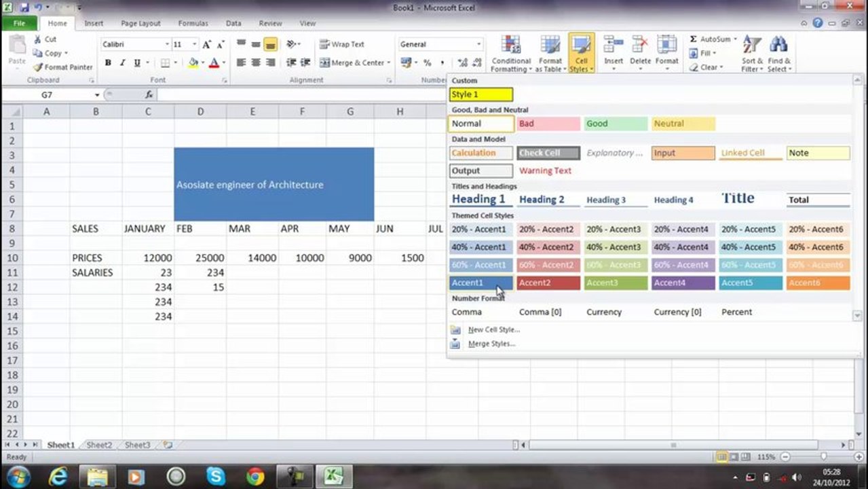Click the Font Color letter A icon

tap(214, 62)
